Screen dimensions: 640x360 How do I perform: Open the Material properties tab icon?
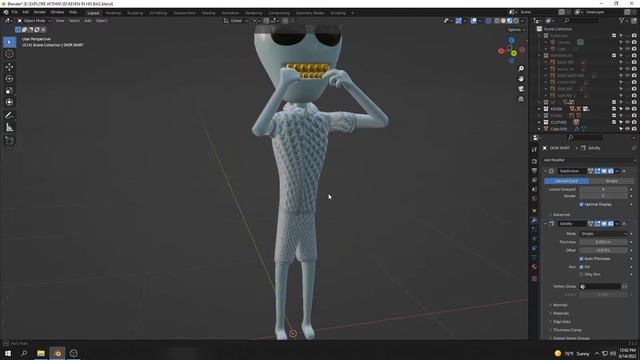[534, 267]
